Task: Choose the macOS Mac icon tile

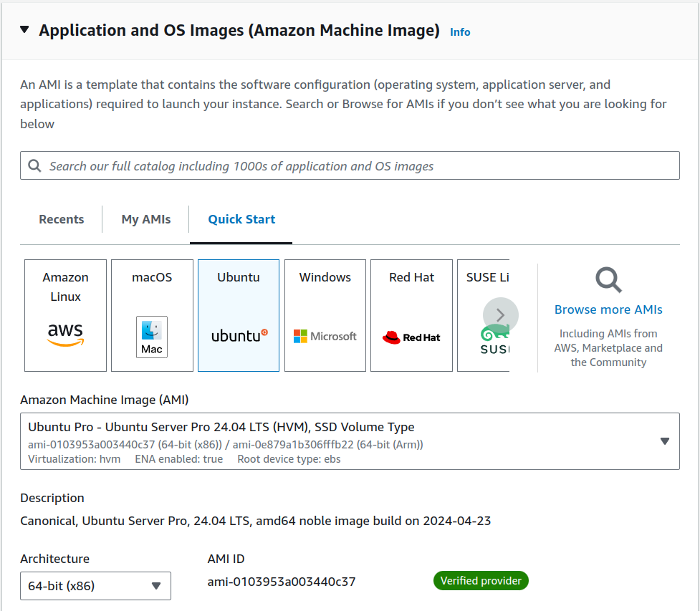Action: click(x=152, y=316)
